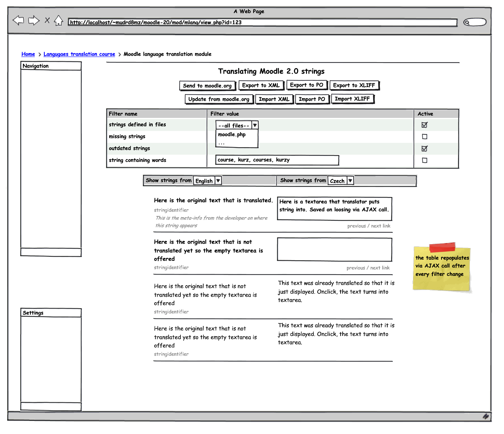Viewport: 504px width, 434px height.
Task: Click the window resize grip icon
Action: pos(486,416)
